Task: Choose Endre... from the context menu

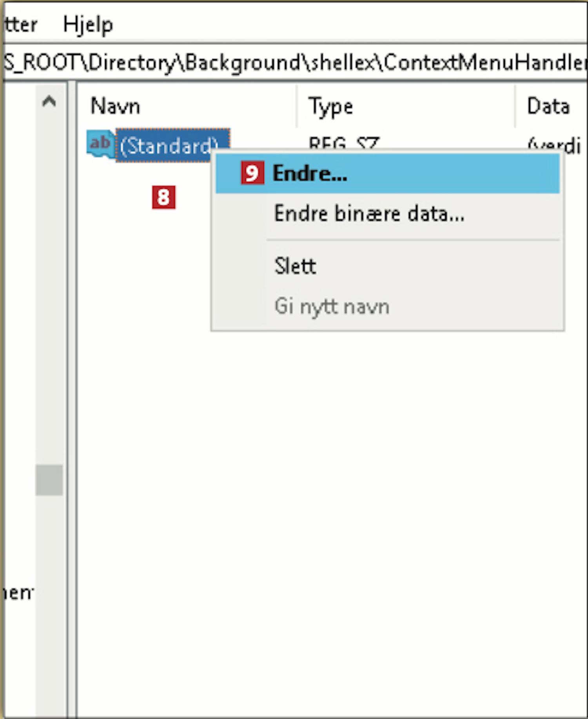Action: tap(310, 173)
